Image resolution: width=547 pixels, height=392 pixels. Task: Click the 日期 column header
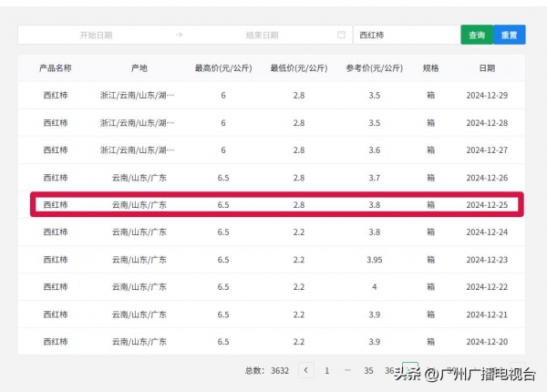pos(487,67)
